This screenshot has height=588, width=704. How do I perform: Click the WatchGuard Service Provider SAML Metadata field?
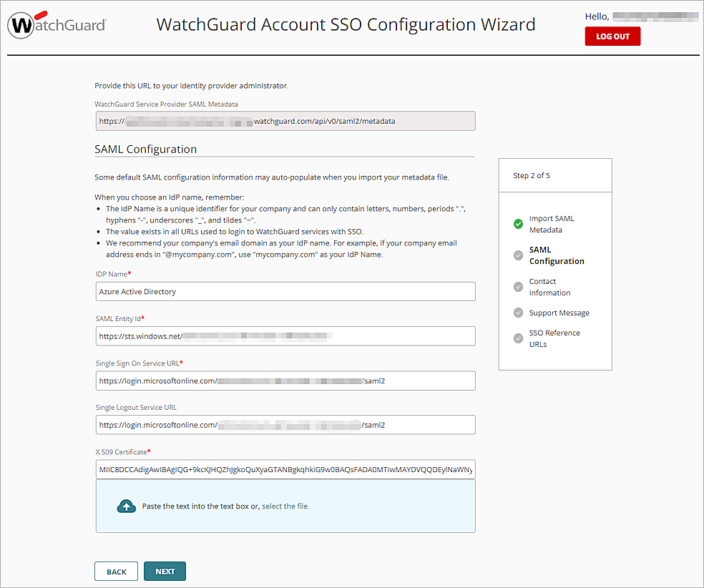pyautogui.click(x=285, y=121)
